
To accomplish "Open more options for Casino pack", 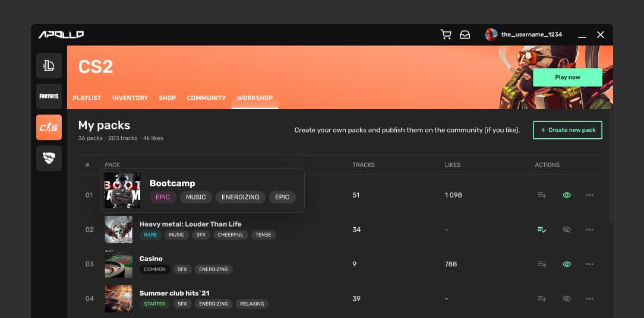I will pos(589,264).
